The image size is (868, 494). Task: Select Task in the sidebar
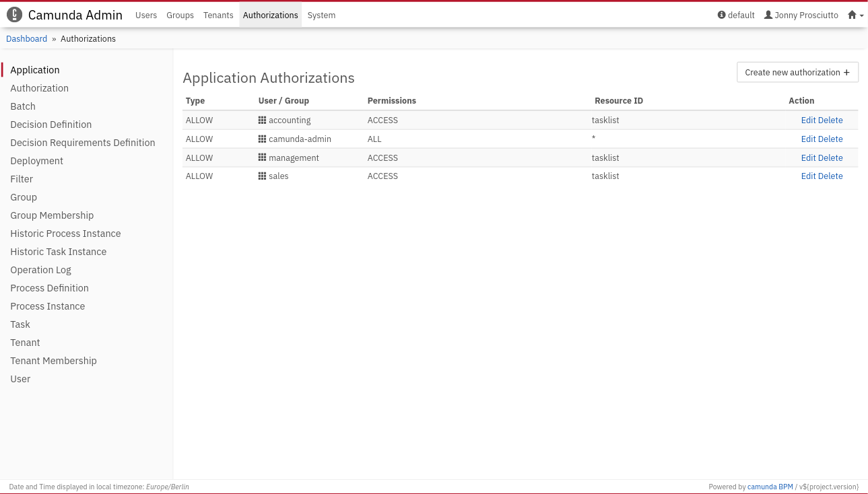(20, 324)
